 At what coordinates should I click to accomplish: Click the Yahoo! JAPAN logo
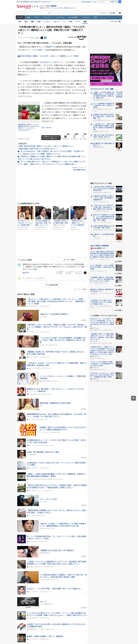[x=24, y=7]
